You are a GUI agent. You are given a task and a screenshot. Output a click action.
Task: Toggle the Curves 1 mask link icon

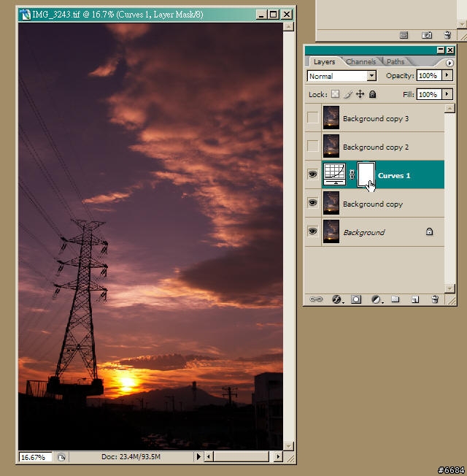(x=352, y=174)
